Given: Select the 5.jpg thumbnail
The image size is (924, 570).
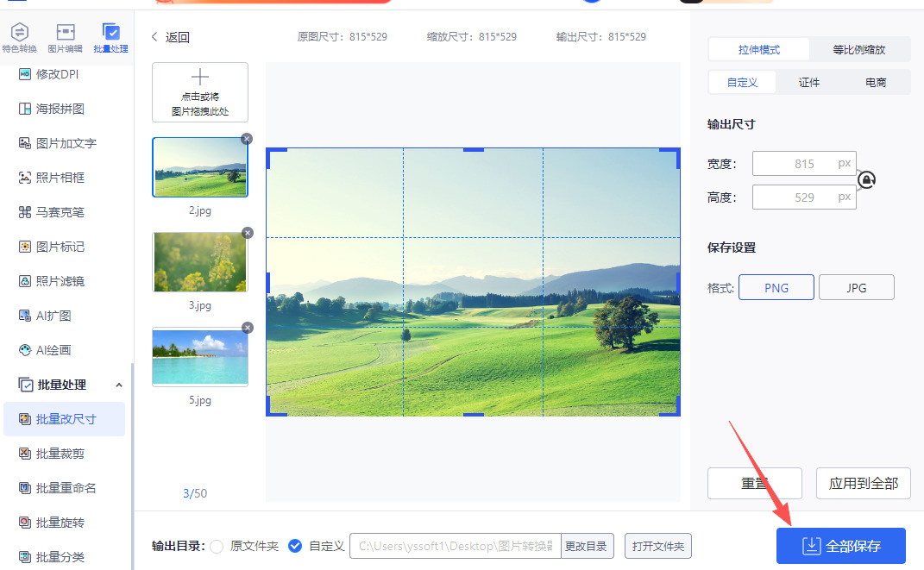Looking at the screenshot, I should pyautogui.click(x=200, y=357).
